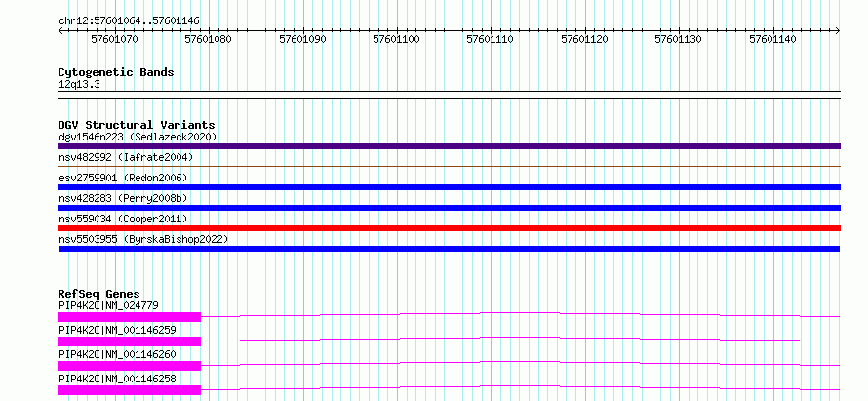Click the blue nsv428283 variant bar
Screen dimensions: 868x401
coord(449,208)
